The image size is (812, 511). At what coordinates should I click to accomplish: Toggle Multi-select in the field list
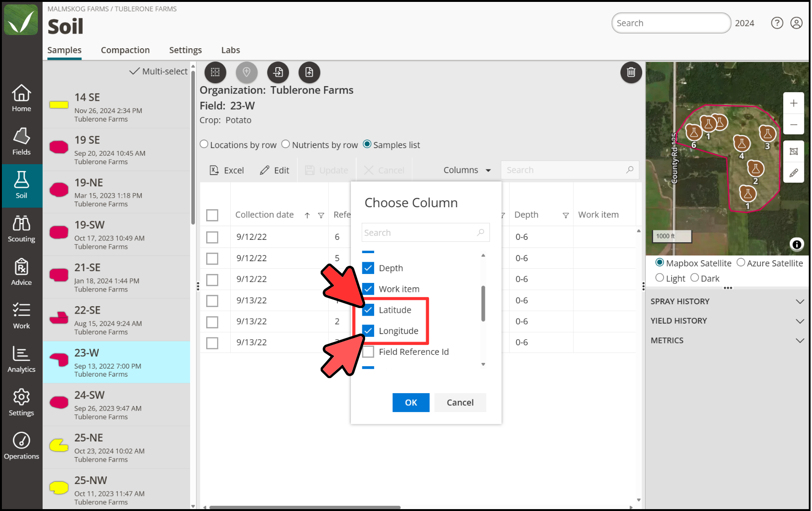coord(159,71)
